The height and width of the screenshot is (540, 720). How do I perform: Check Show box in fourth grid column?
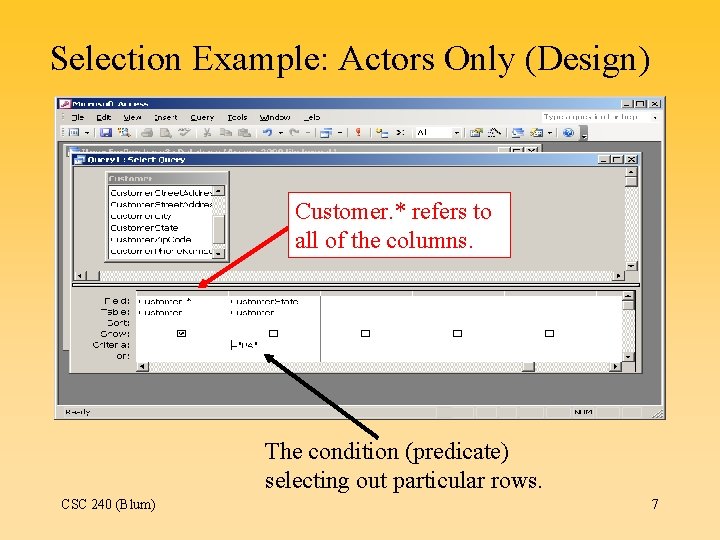point(457,333)
